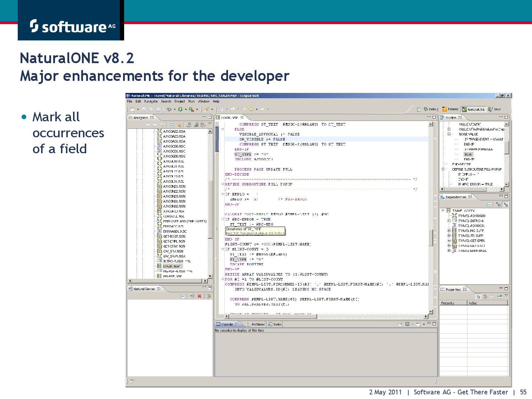Expand the TRAVEL:ERRHANDL dependency node

tap(449, 250)
